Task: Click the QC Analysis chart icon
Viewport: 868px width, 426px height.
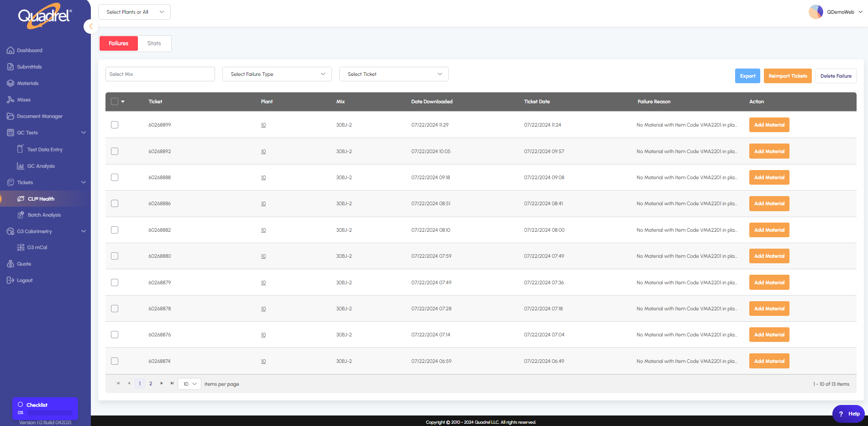Action: point(21,166)
